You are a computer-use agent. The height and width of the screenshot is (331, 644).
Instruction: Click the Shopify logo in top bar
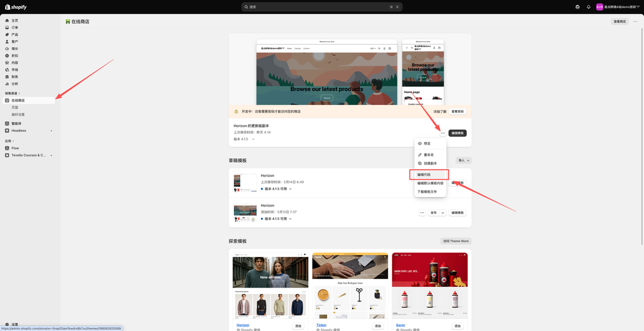[16, 7]
